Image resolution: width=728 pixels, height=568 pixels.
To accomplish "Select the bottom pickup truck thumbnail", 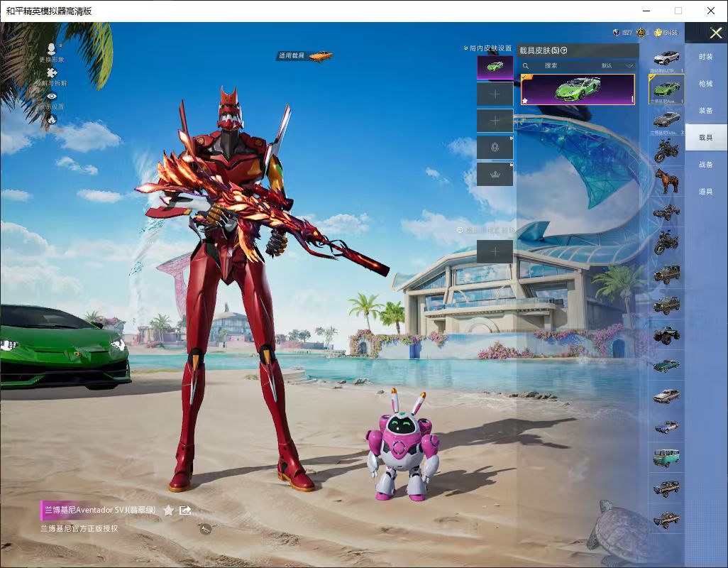I will (x=667, y=520).
